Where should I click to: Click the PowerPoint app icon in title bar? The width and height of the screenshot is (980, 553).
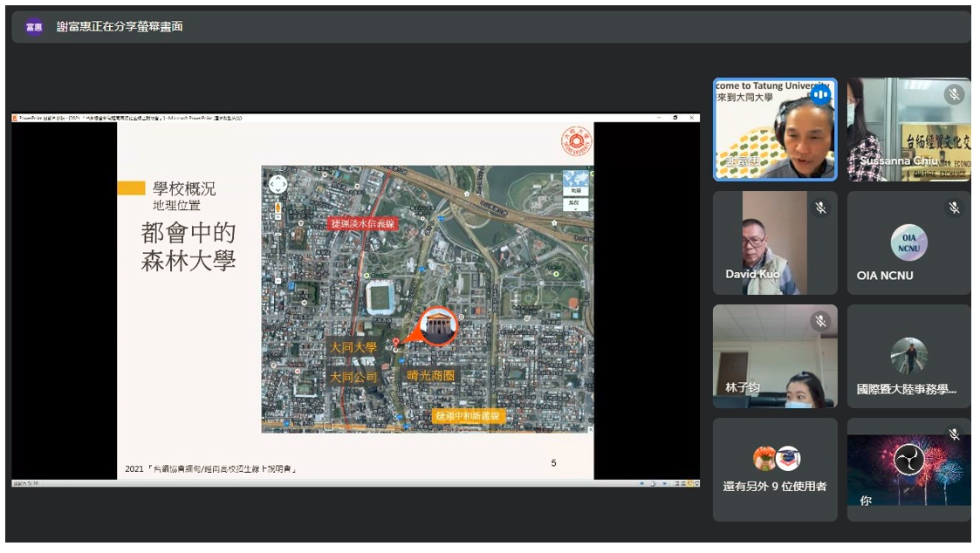15,118
